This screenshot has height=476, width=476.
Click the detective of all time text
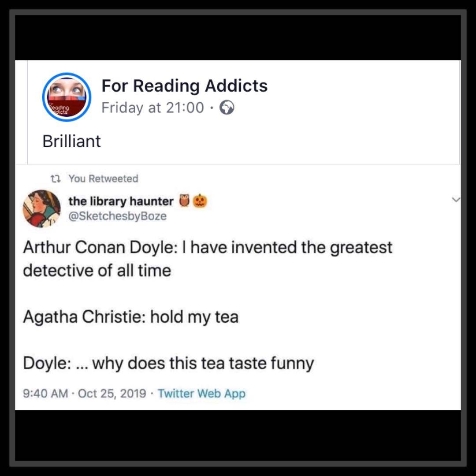(97, 271)
